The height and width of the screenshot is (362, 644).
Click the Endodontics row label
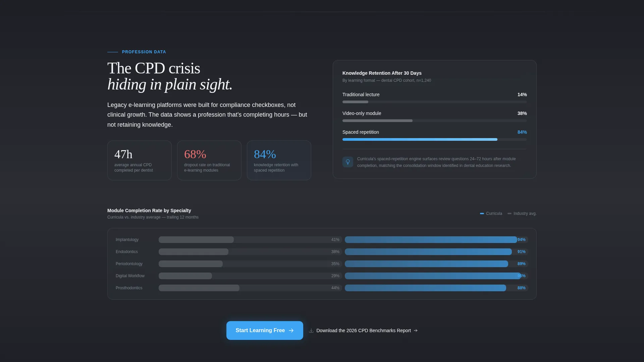pos(127,252)
